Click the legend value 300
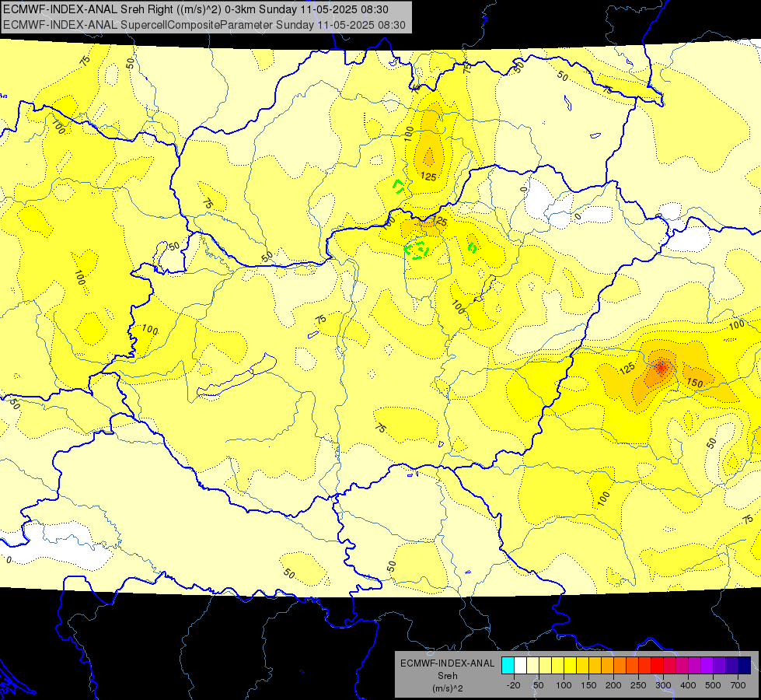This screenshot has height=700, width=761. pos(663,685)
